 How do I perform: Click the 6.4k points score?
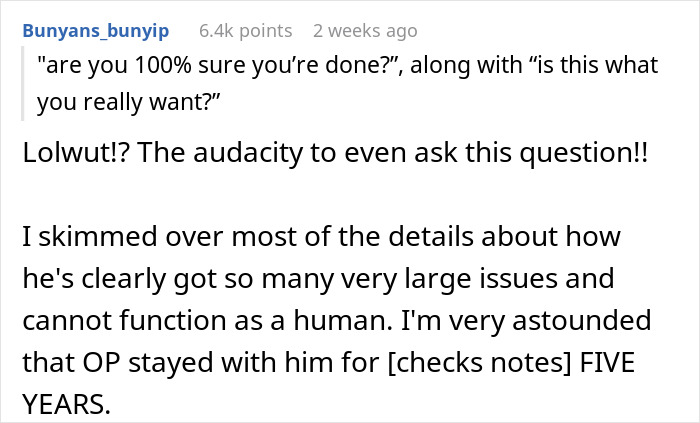point(246,31)
